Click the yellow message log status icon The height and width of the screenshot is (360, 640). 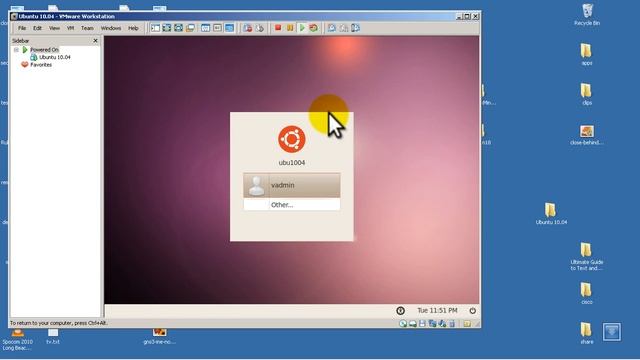coord(467,324)
